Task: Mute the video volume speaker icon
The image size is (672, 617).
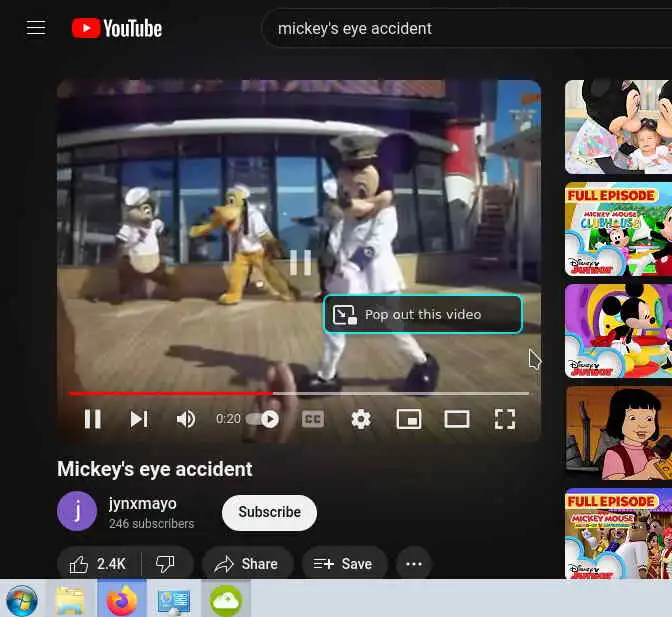Action: [x=186, y=419]
